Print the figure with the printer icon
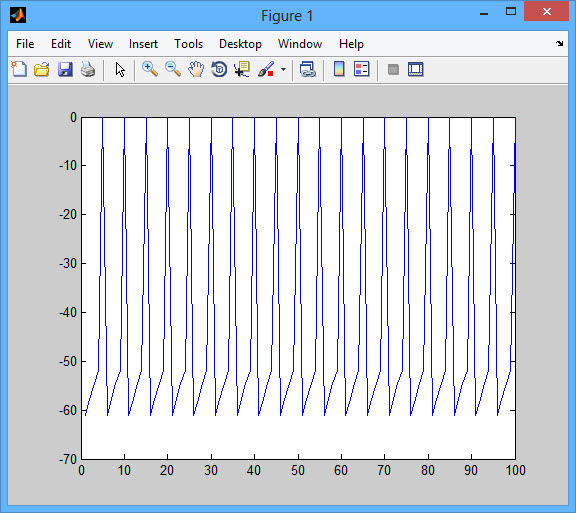This screenshot has width=576, height=513. click(x=88, y=69)
